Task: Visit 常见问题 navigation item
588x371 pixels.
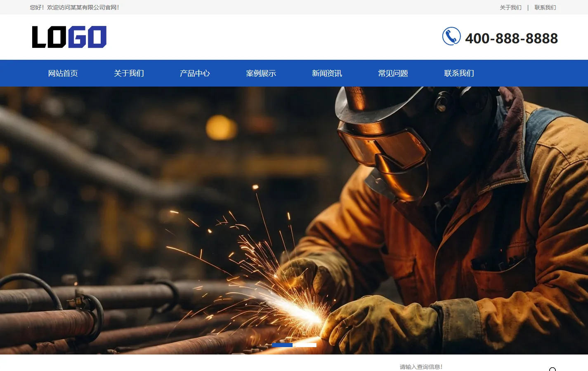Action: coord(393,73)
